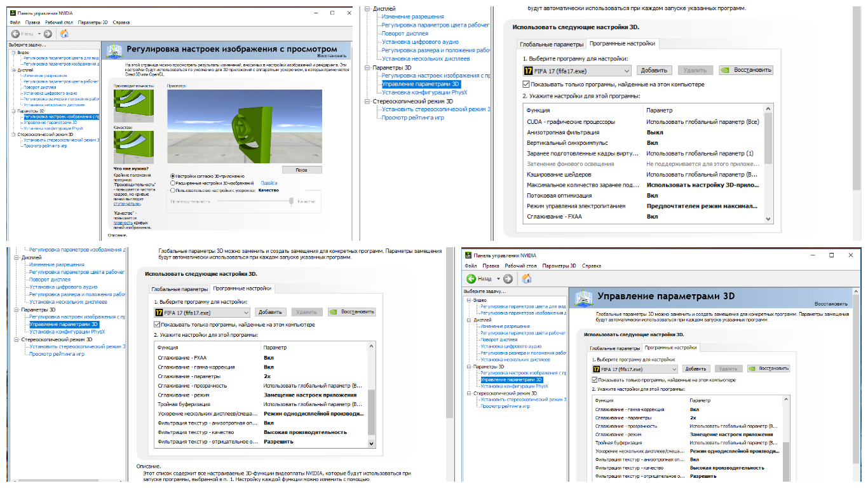Toggle Показывать только программы checkbox under Управление параметрами 3D heading
The width and height of the screenshot is (868, 488).
pyautogui.click(x=595, y=380)
